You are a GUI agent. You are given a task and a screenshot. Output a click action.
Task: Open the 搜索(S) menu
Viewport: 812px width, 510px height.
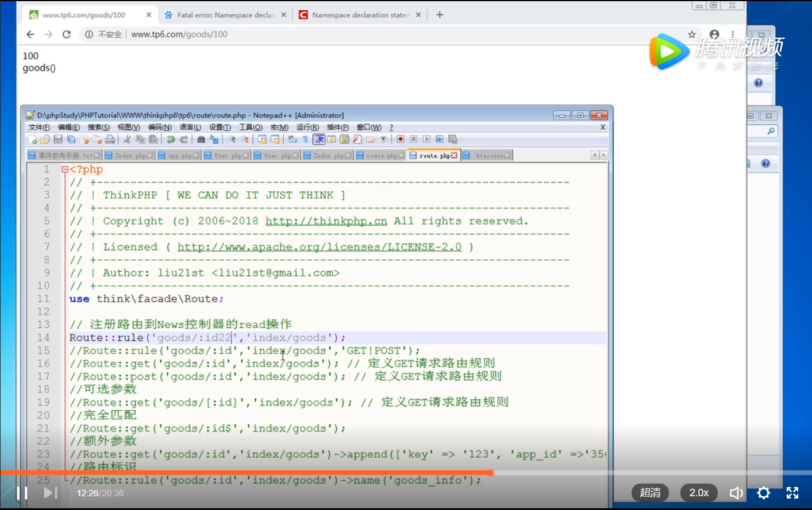99,127
